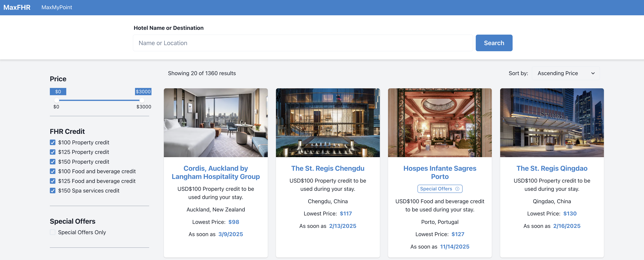This screenshot has height=260, width=644.
Task: Click the Special Offers badge on Porto hotel
Action: pos(439,189)
